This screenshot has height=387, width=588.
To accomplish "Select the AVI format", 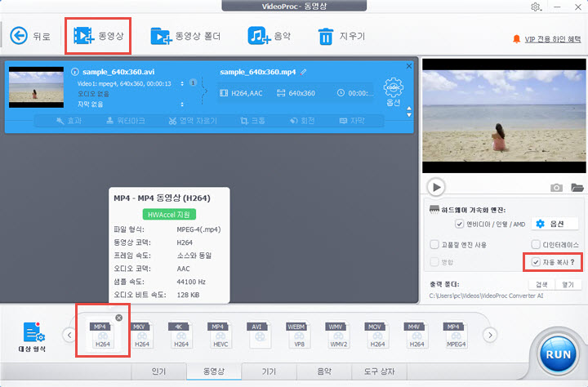I will coord(260,335).
